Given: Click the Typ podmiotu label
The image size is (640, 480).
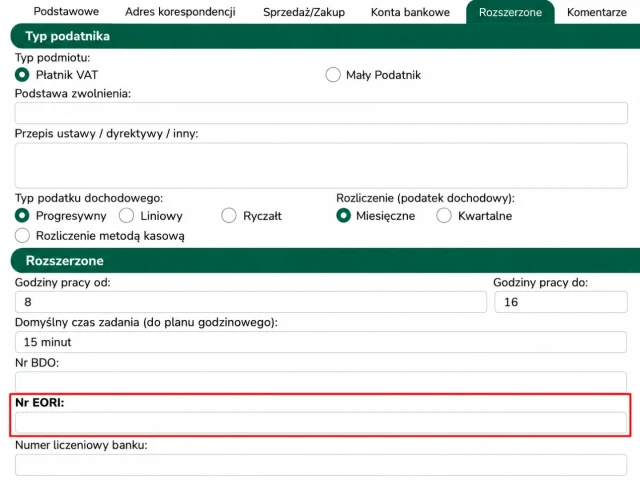Looking at the screenshot, I should tap(53, 58).
